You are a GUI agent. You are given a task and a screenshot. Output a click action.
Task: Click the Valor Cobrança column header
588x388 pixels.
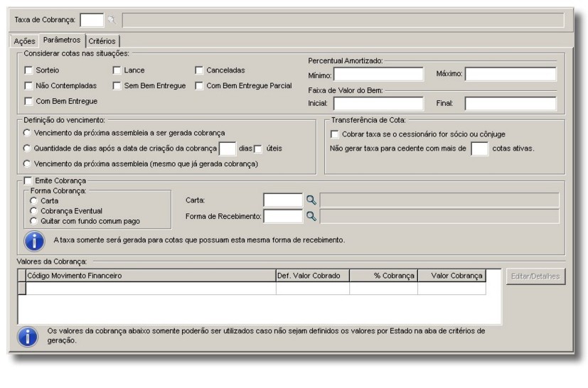coord(452,276)
